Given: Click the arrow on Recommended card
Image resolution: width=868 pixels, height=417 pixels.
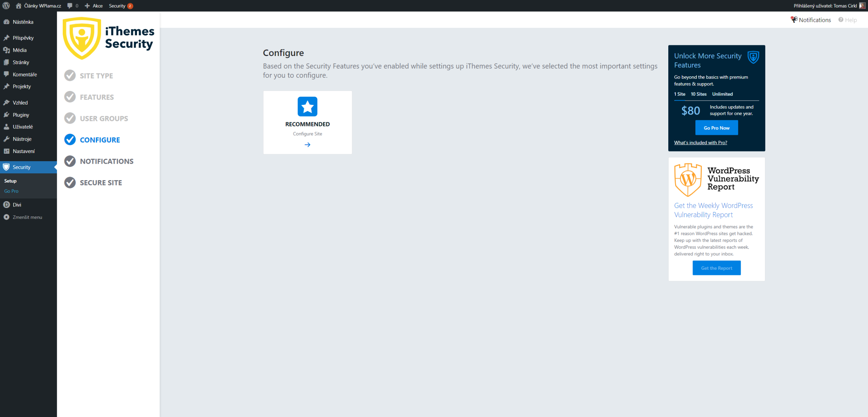Looking at the screenshot, I should click(x=307, y=144).
